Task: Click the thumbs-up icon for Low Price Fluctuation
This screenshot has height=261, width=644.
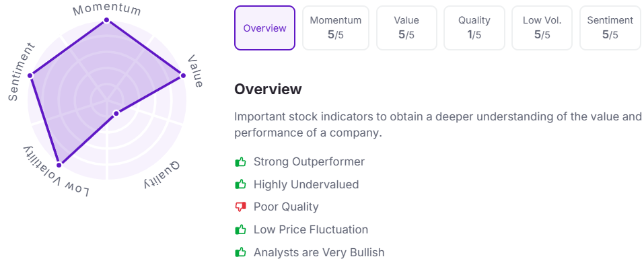Action: coord(240,229)
